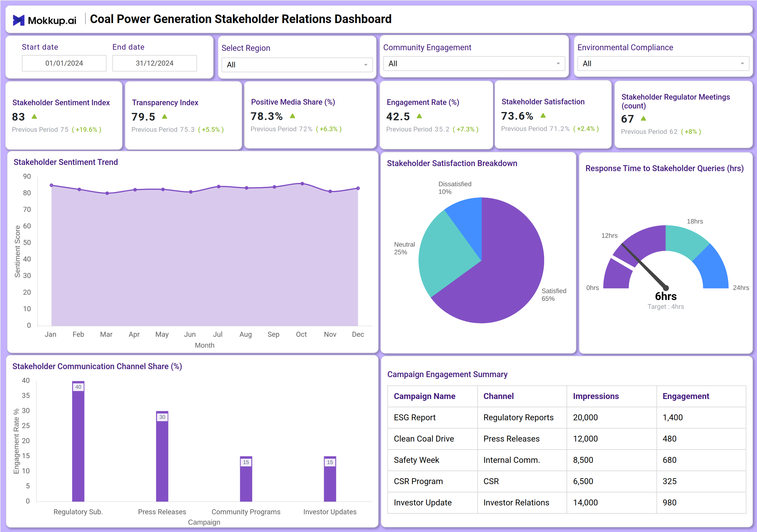The image size is (757, 532).
Task: Click the up arrow next to Sentiment Index 83
Action: tap(34, 116)
